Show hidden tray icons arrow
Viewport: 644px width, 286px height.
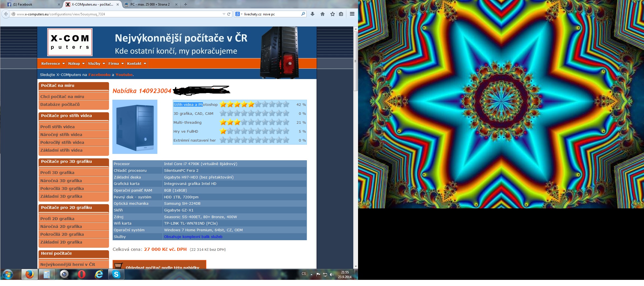311,275
